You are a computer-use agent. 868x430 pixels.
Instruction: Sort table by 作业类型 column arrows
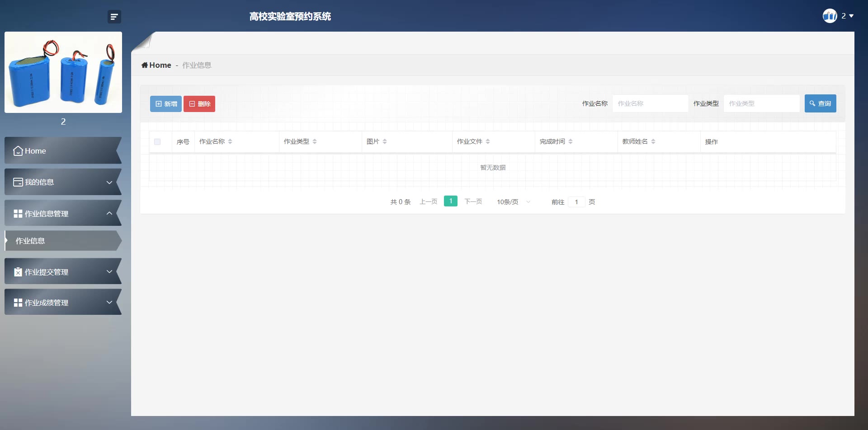pos(315,141)
